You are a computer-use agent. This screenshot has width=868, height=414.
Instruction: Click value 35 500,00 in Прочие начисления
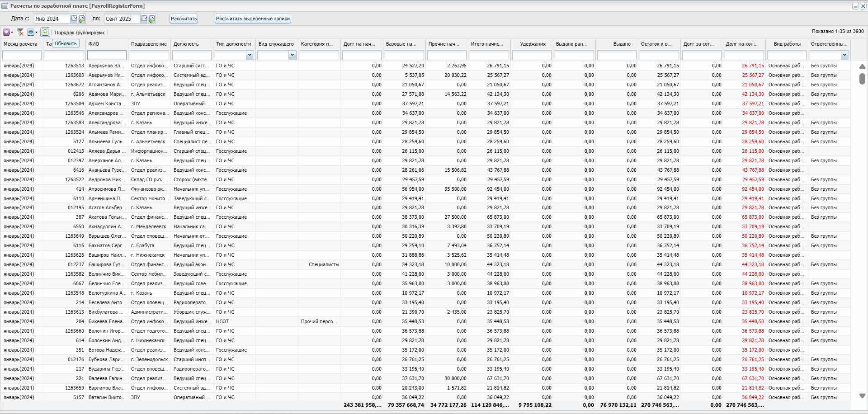455,189
